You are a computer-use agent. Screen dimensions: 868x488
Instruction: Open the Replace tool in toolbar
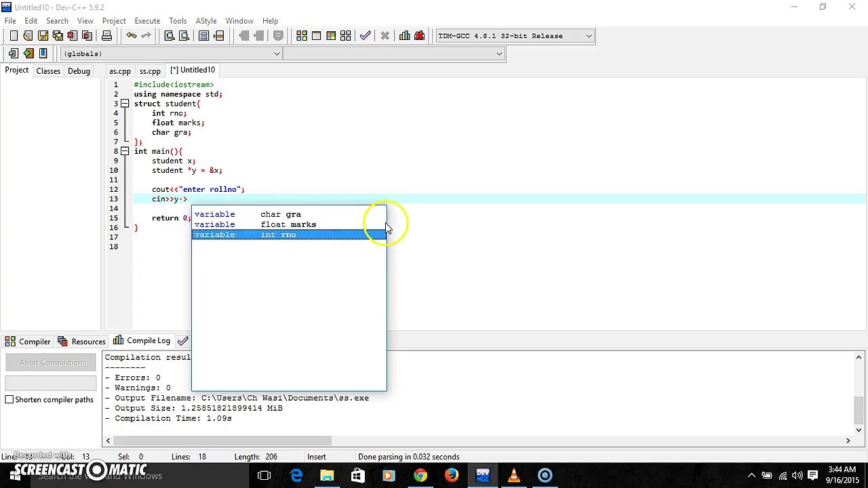[x=184, y=36]
